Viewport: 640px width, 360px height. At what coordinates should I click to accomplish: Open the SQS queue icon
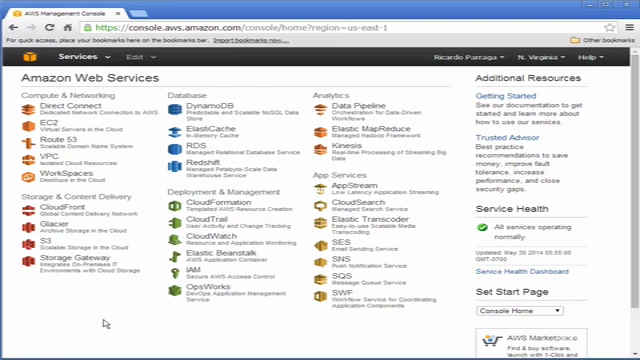click(x=320, y=279)
